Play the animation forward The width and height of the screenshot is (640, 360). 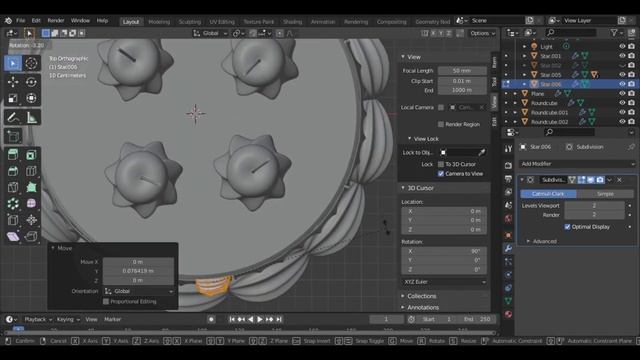coord(260,320)
